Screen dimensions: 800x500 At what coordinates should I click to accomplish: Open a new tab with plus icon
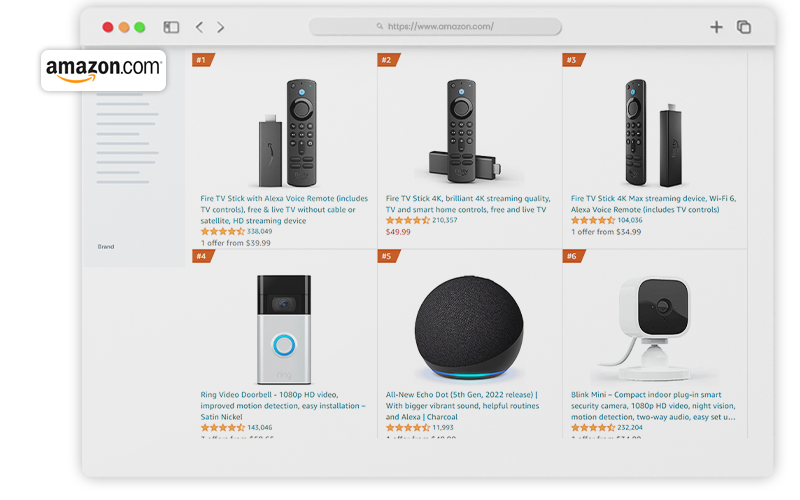[716, 27]
